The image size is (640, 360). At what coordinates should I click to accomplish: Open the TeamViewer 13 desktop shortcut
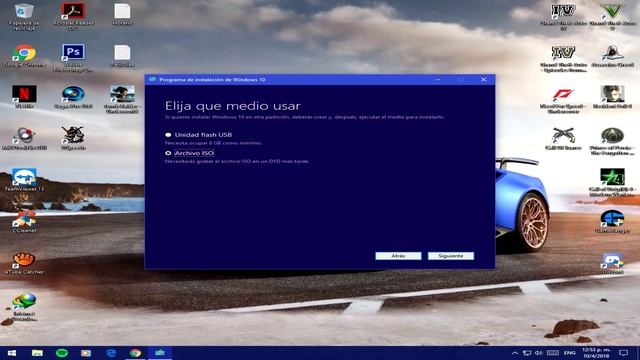click(x=24, y=180)
